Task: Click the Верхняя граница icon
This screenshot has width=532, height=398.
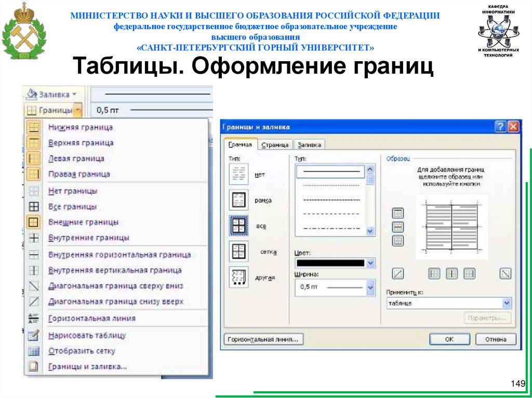Action: [34, 143]
